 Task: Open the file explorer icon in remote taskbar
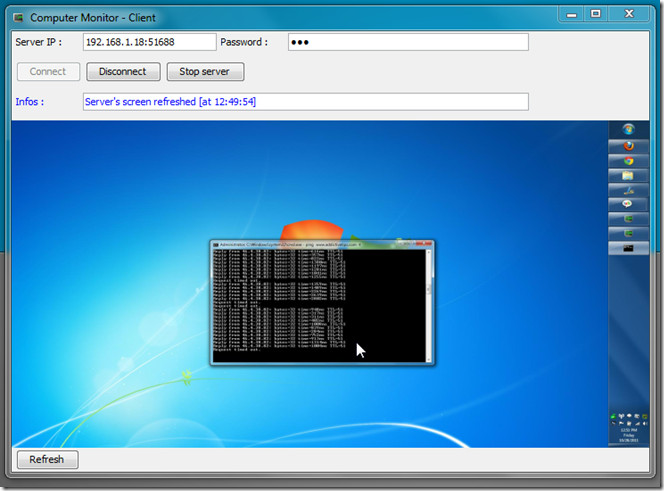628,175
